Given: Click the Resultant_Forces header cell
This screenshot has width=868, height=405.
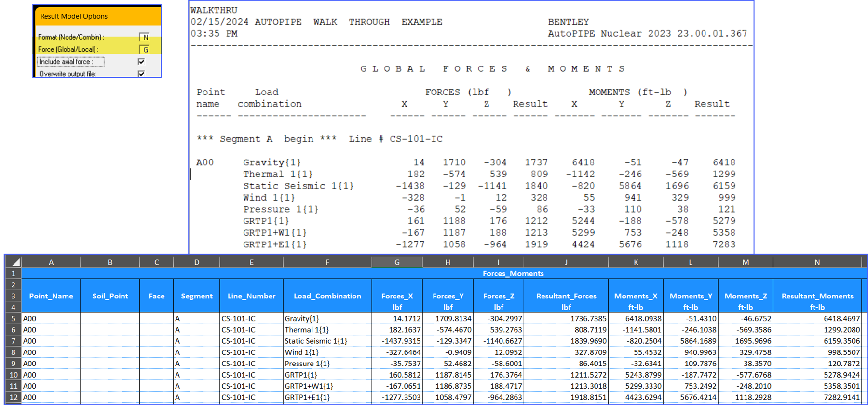Looking at the screenshot, I should coord(566,296).
